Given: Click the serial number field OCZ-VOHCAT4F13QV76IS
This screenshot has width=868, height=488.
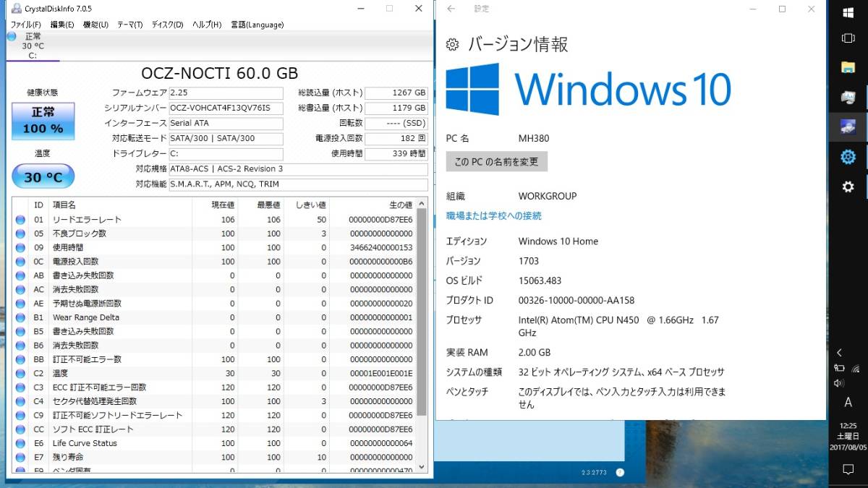Looking at the screenshot, I should pyautogui.click(x=226, y=108).
